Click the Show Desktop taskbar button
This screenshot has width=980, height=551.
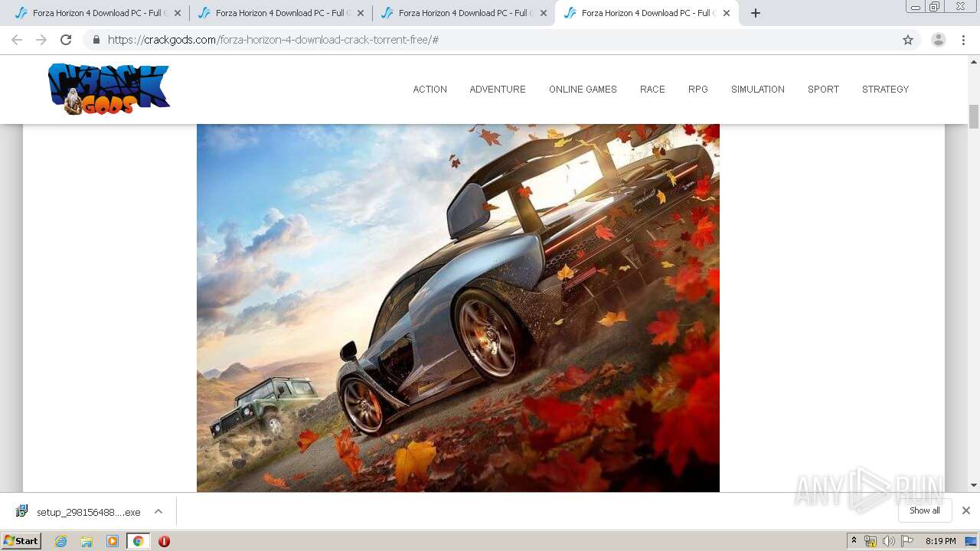(x=971, y=541)
